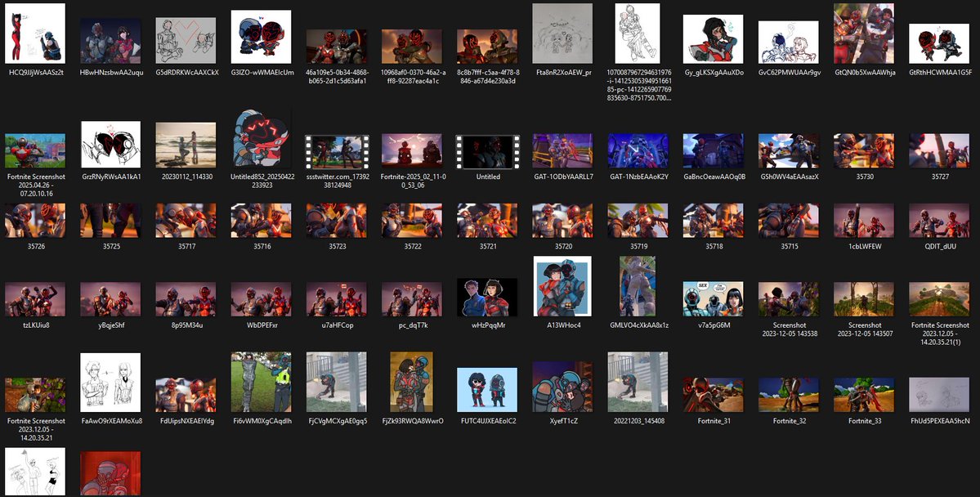Click the pc_dqT7k file name
Viewport: 980px width, 497px height.
pos(412,325)
